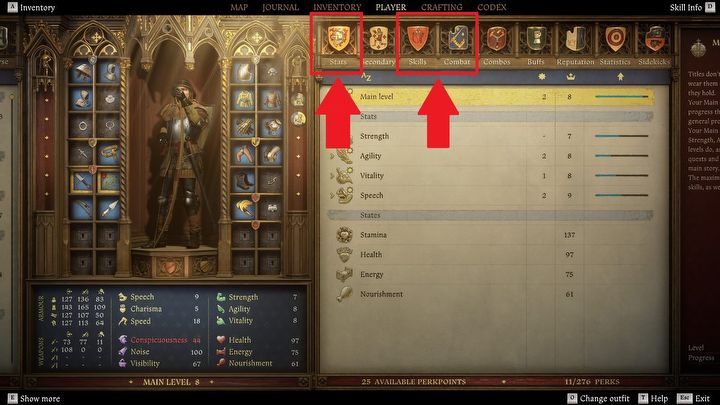720x405 pixels.
Task: Expand the Vitality stat row
Action: point(491,176)
